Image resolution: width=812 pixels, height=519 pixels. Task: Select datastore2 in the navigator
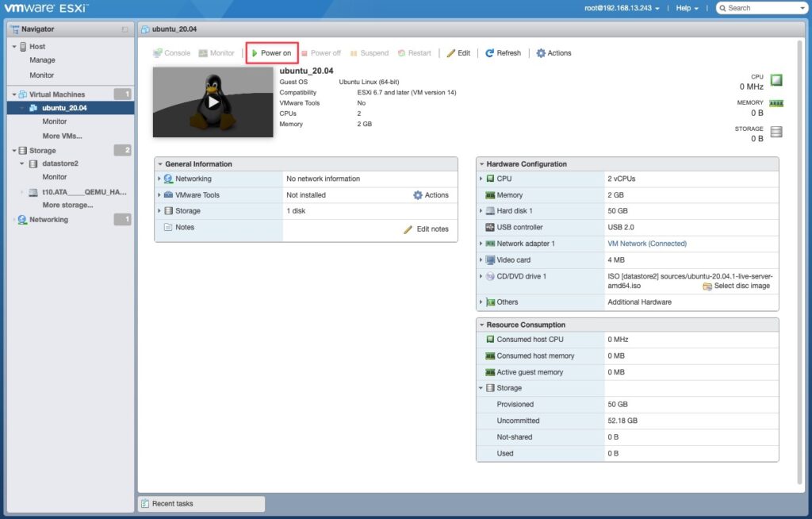(60, 163)
